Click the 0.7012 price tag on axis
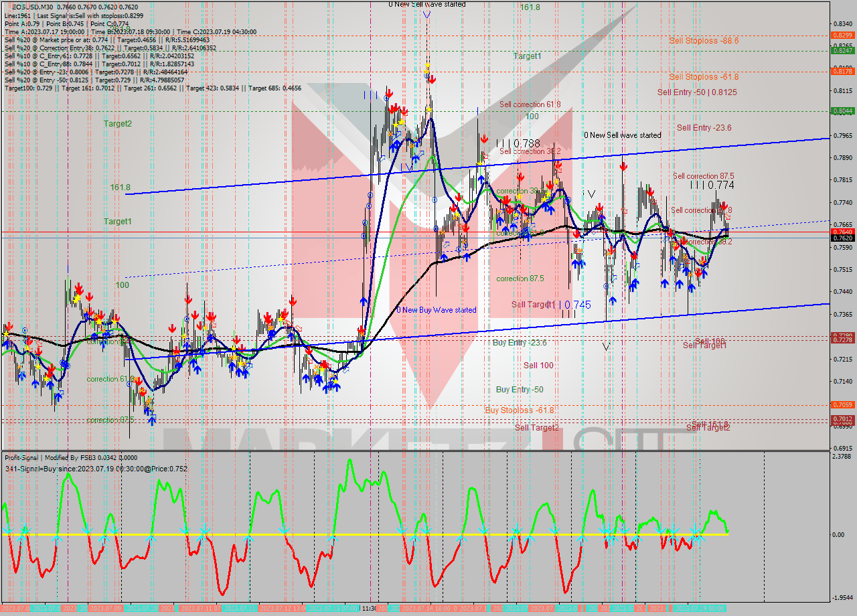857x616 pixels. click(x=842, y=418)
